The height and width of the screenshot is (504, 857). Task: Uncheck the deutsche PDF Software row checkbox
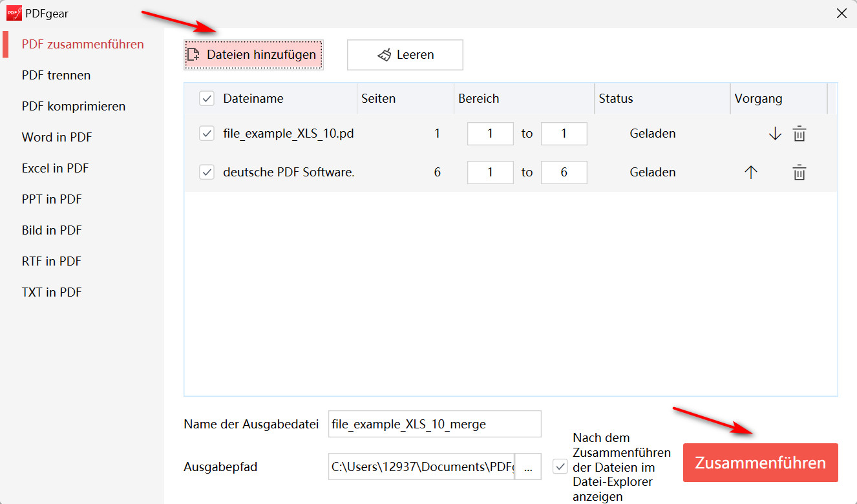(x=207, y=173)
